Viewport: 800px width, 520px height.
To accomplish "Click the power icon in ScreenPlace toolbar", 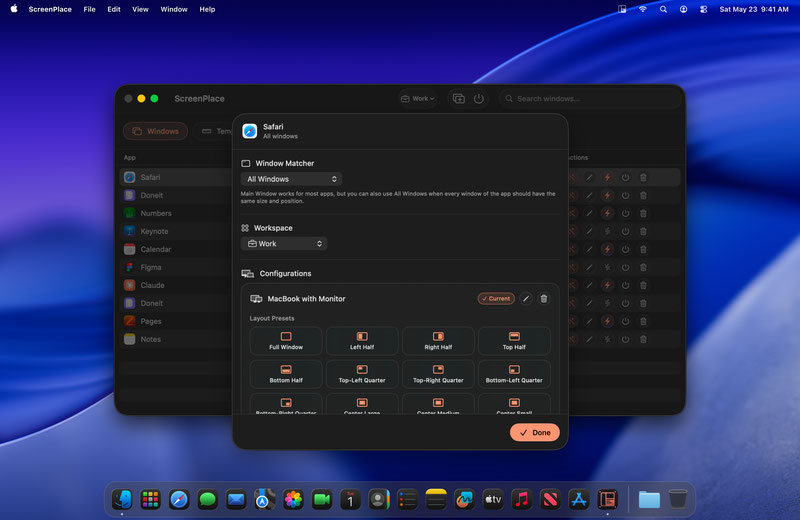I will coord(479,98).
